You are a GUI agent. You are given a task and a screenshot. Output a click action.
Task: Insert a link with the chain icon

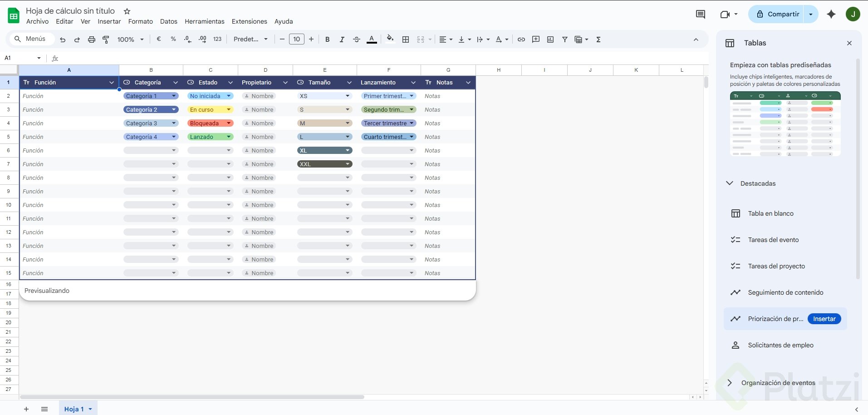pyautogui.click(x=521, y=40)
